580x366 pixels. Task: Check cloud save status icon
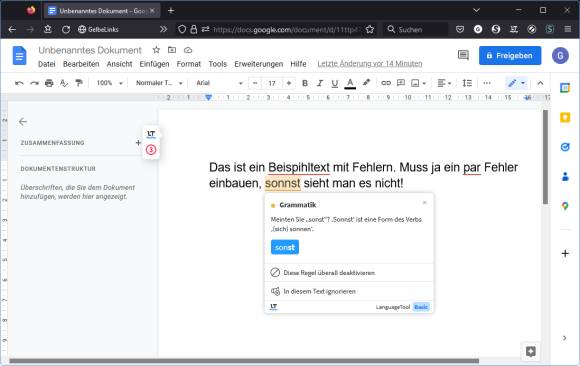[x=188, y=50]
